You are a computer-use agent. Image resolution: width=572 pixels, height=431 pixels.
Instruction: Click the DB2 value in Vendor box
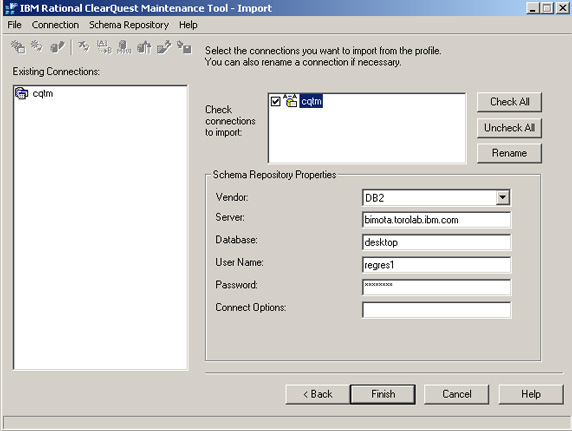tap(375, 198)
